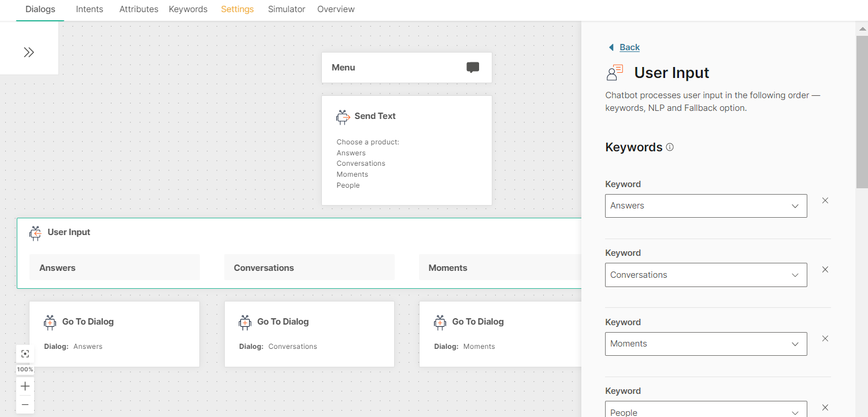This screenshot has width=868, height=417.
Task: Click the Back link in side panel
Action: tap(629, 47)
